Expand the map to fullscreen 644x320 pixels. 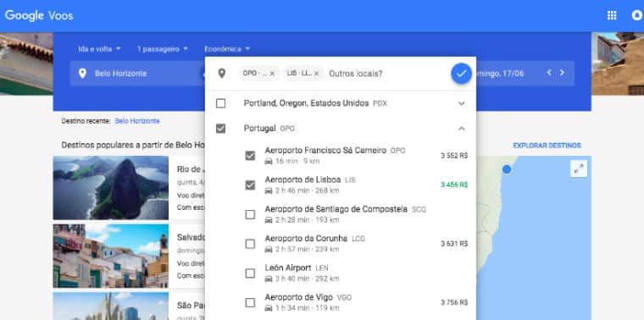point(579,168)
